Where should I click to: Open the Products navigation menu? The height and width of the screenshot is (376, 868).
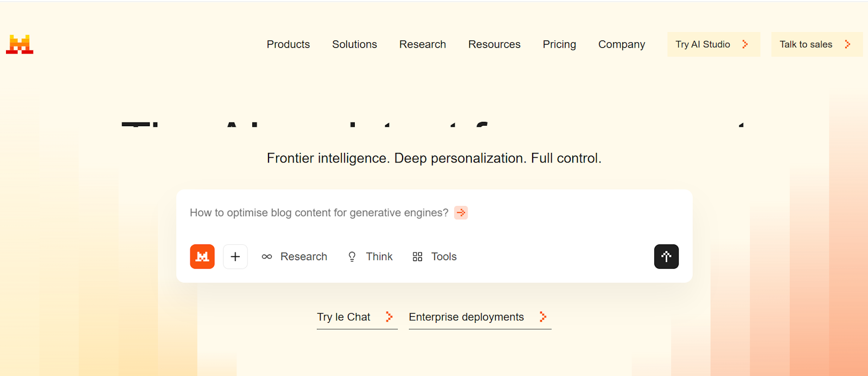(288, 44)
